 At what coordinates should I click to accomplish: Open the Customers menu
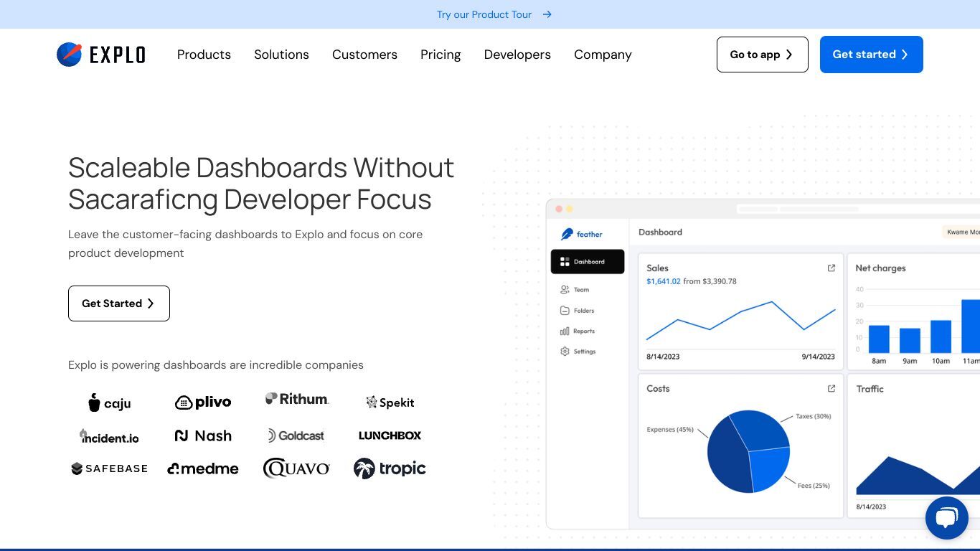(364, 55)
